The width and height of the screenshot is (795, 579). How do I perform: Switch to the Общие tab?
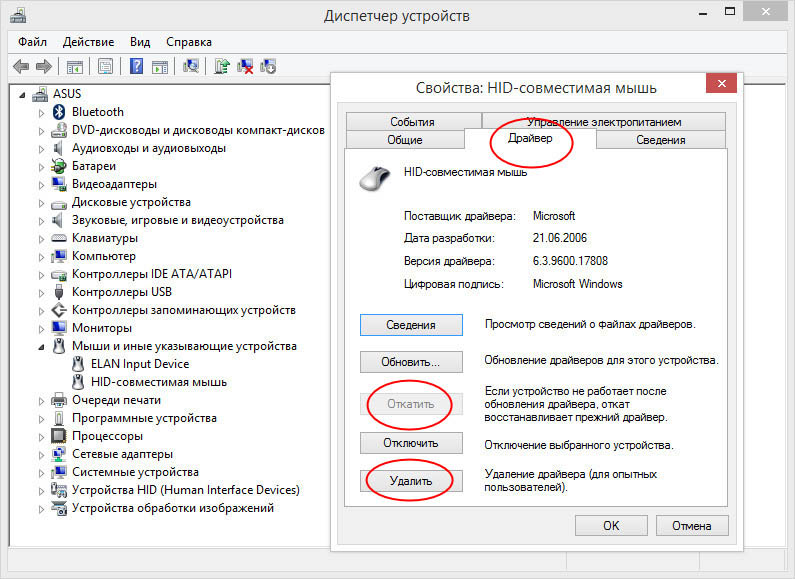pos(405,139)
